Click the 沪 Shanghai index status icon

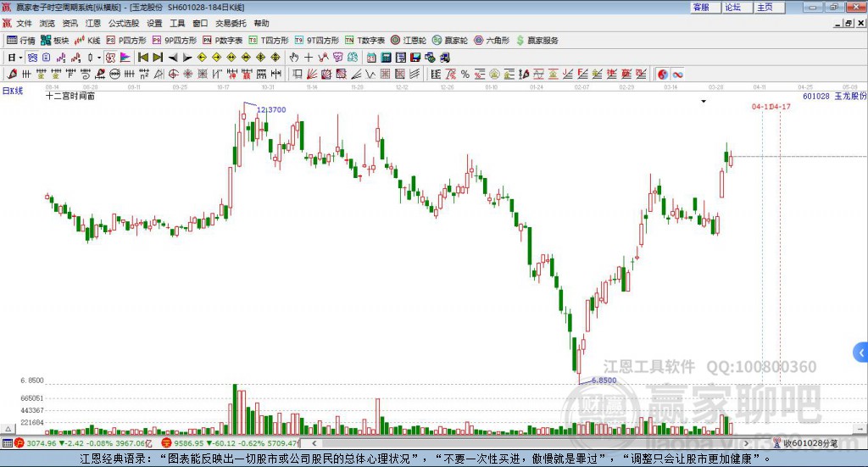[x=19, y=443]
